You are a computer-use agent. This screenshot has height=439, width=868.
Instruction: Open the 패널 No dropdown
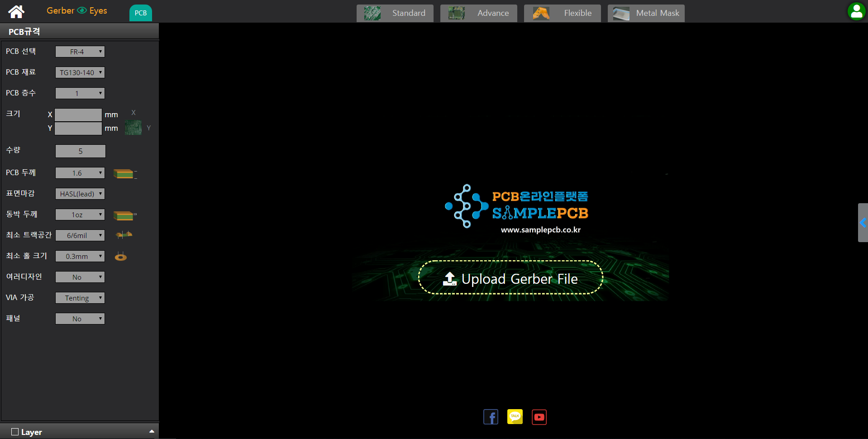click(80, 319)
